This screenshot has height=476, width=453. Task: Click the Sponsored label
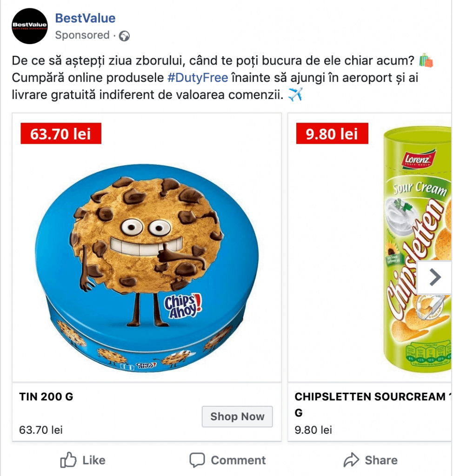(x=82, y=35)
